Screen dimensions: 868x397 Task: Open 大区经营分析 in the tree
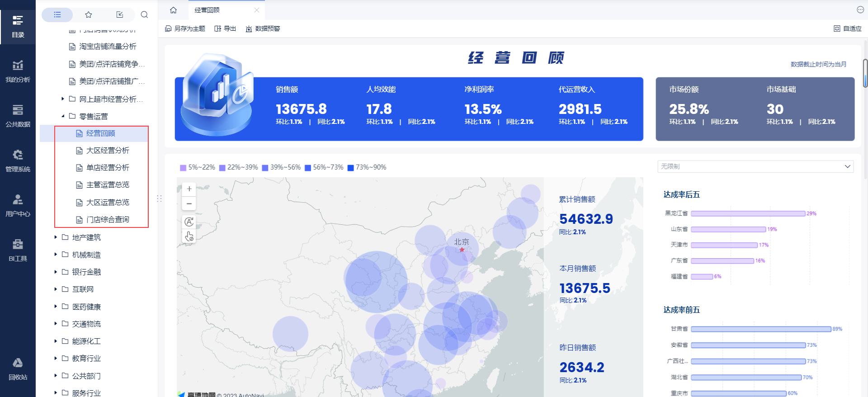[x=108, y=151]
